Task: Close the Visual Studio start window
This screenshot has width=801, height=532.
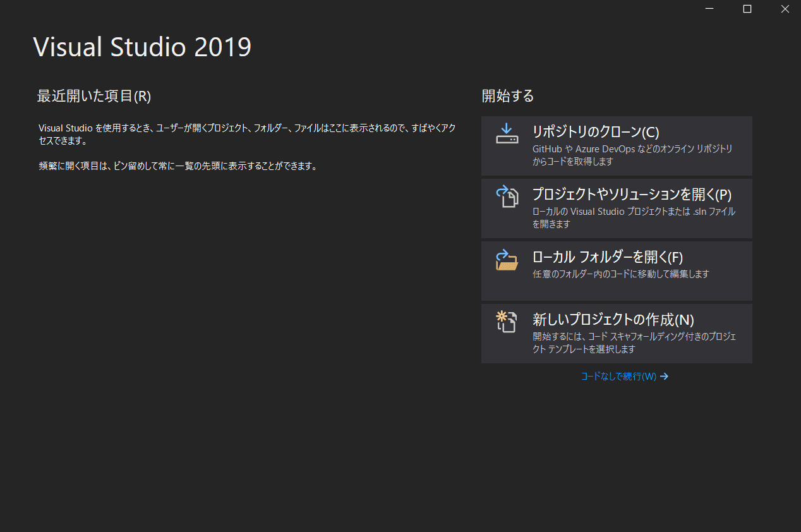Action: (785, 9)
